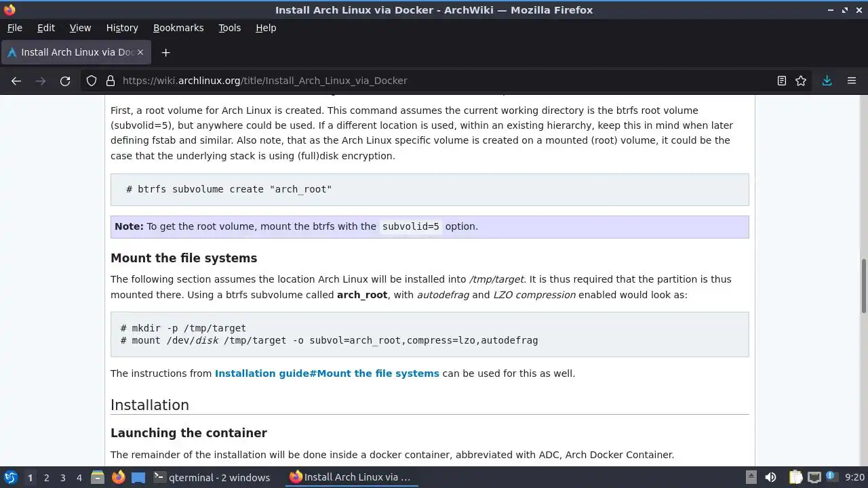The image size is (868, 488).
Task: Open update notification tray icon
Action: tap(831, 477)
